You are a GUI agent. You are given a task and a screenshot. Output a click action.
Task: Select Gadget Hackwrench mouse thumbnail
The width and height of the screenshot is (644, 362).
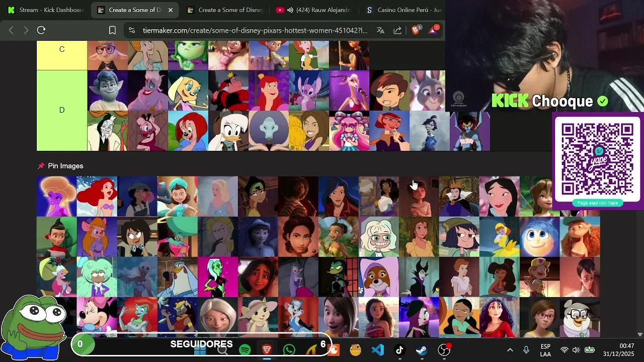(97, 237)
